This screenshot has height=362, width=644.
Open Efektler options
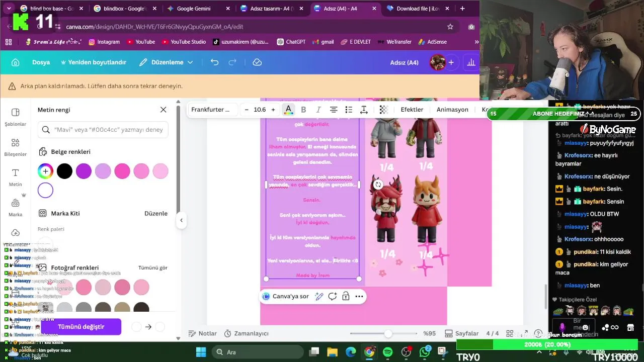click(x=412, y=110)
